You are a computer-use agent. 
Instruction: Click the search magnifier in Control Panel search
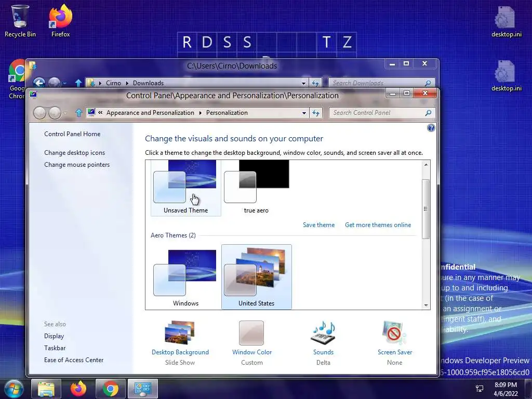click(428, 113)
